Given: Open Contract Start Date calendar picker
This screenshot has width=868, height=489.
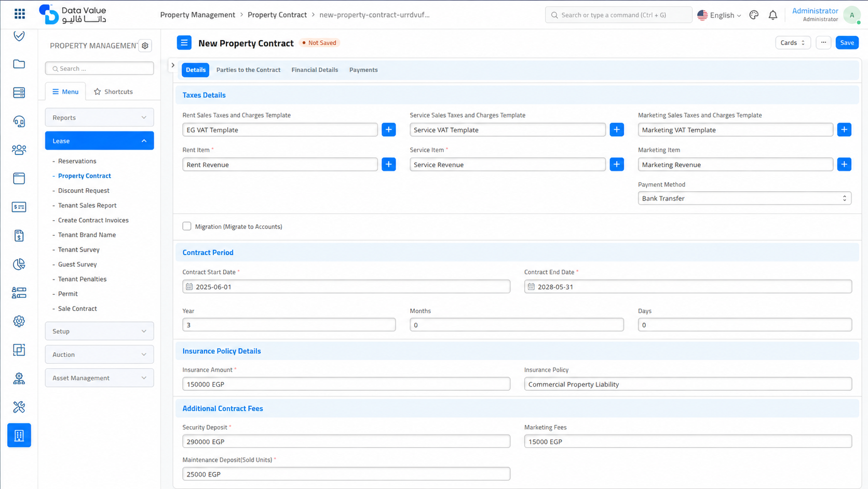Looking at the screenshot, I should click(189, 287).
